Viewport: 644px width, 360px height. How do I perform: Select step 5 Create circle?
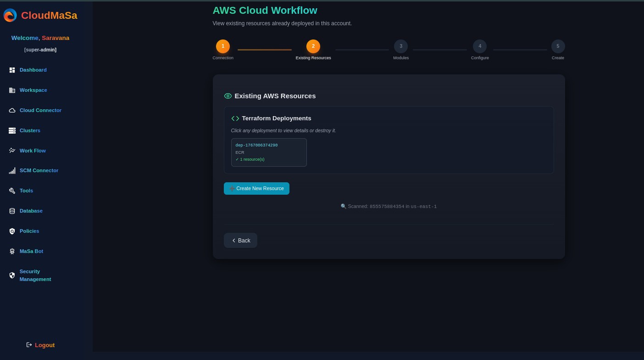[x=558, y=46]
